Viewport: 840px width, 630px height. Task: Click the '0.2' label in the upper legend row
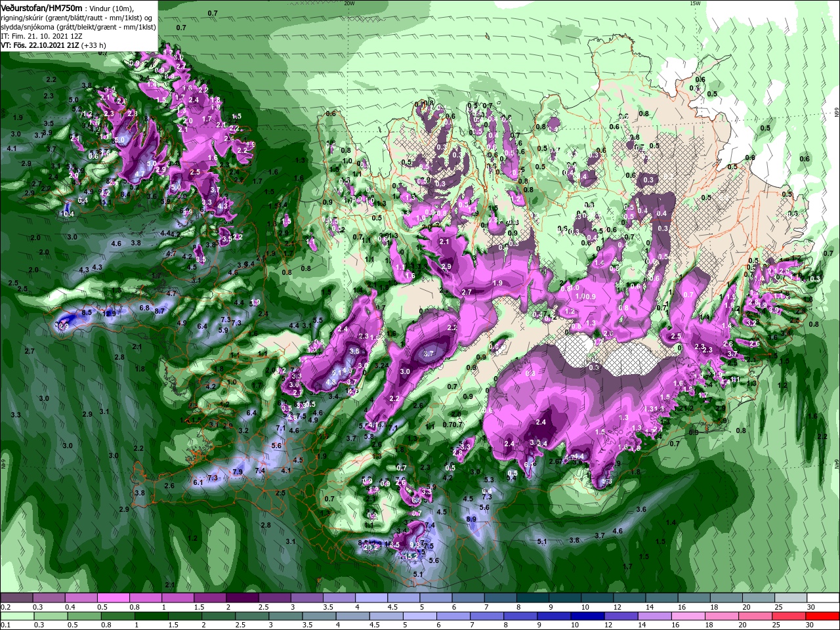point(5,607)
